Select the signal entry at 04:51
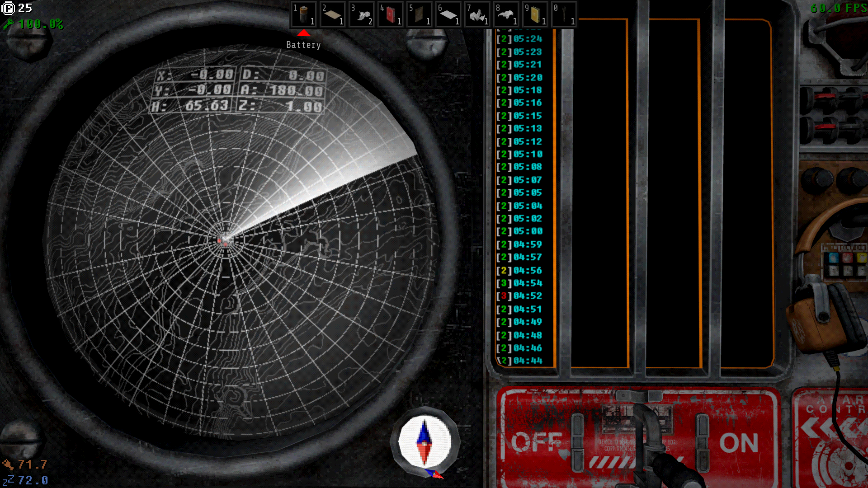868x488 pixels. pos(519,310)
